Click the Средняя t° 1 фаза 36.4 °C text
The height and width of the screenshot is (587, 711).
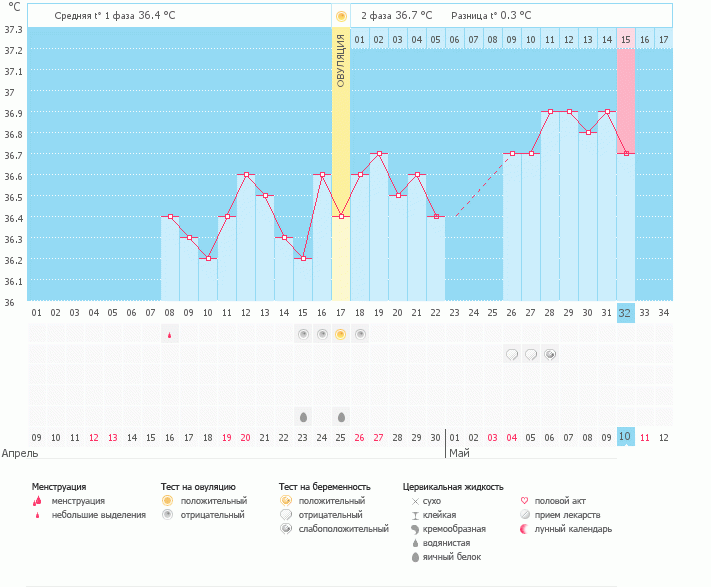pos(115,16)
